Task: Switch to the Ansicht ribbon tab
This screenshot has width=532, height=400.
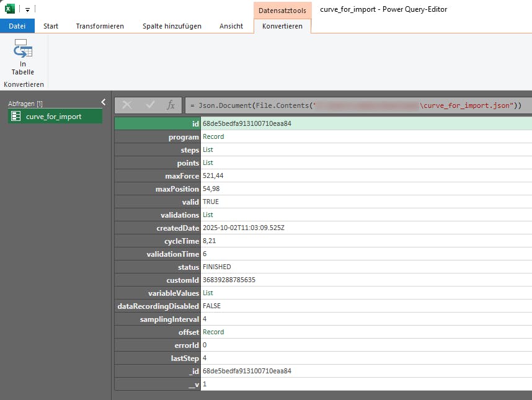Action: pyautogui.click(x=232, y=26)
